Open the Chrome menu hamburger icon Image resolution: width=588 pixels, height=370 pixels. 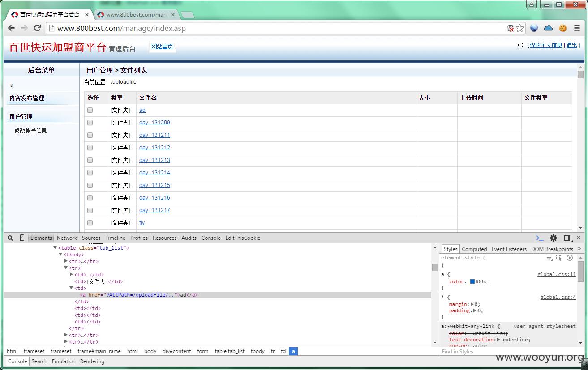577,28
